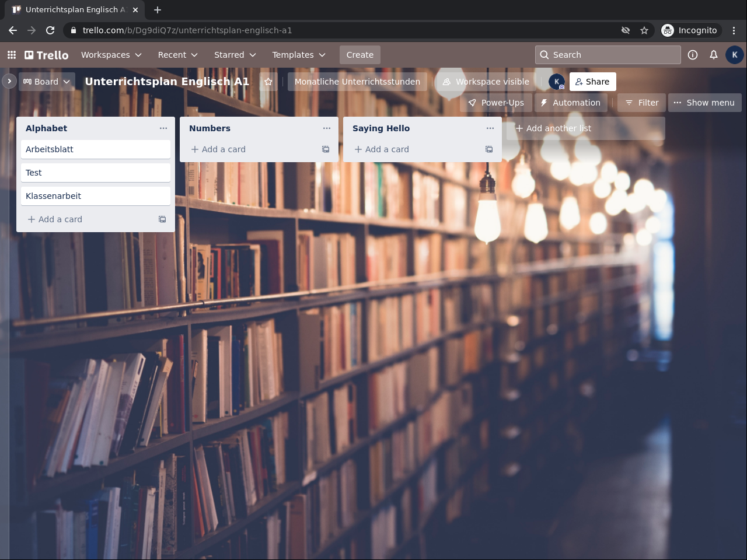Open Numbers list actions menu

coord(327,128)
